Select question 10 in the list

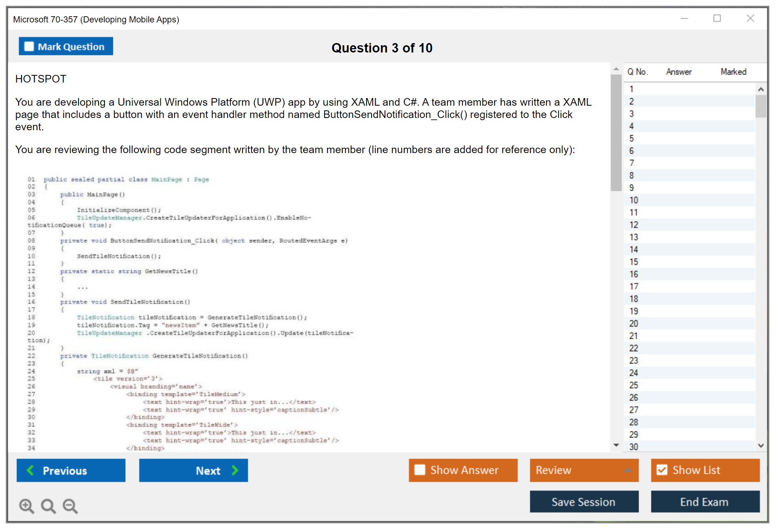[634, 200]
